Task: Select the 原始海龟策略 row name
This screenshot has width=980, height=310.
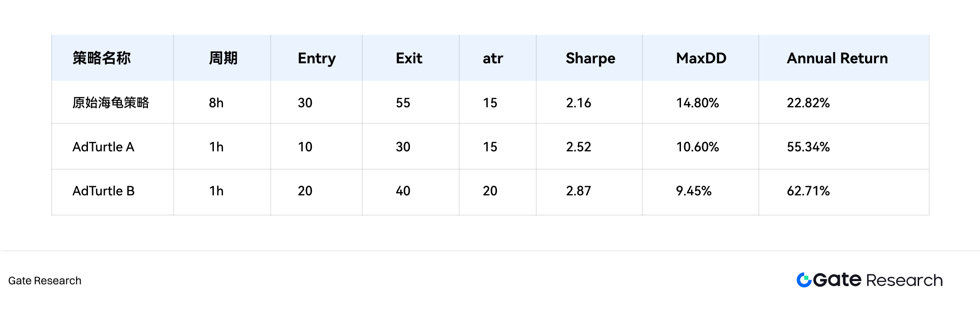Action: coord(111,103)
